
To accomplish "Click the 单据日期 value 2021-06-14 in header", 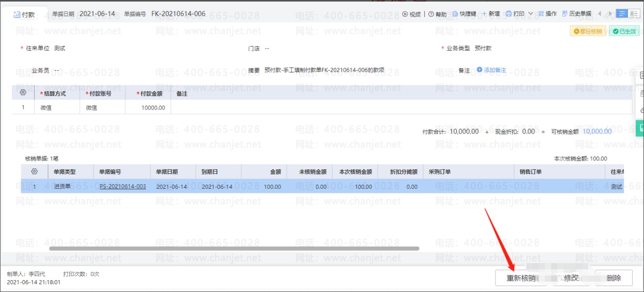I will click(x=98, y=14).
